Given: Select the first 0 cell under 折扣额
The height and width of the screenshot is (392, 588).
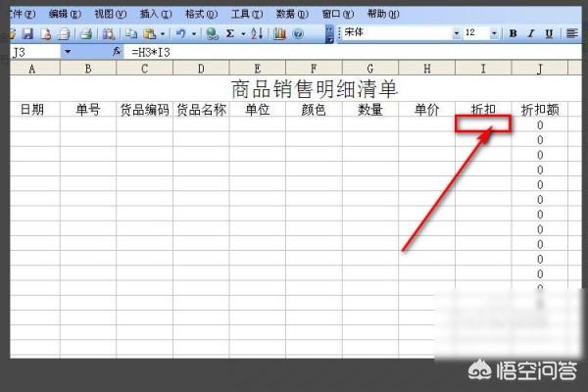Looking at the screenshot, I should click(540, 124).
